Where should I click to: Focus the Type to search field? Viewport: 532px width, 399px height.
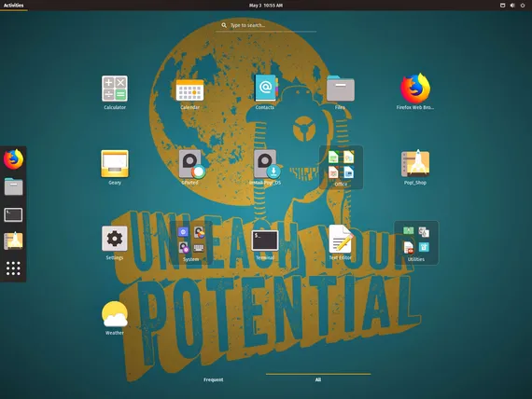click(266, 25)
